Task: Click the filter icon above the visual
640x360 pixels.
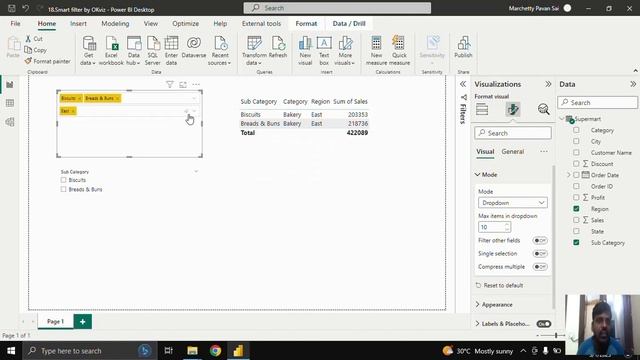Action: (170, 84)
